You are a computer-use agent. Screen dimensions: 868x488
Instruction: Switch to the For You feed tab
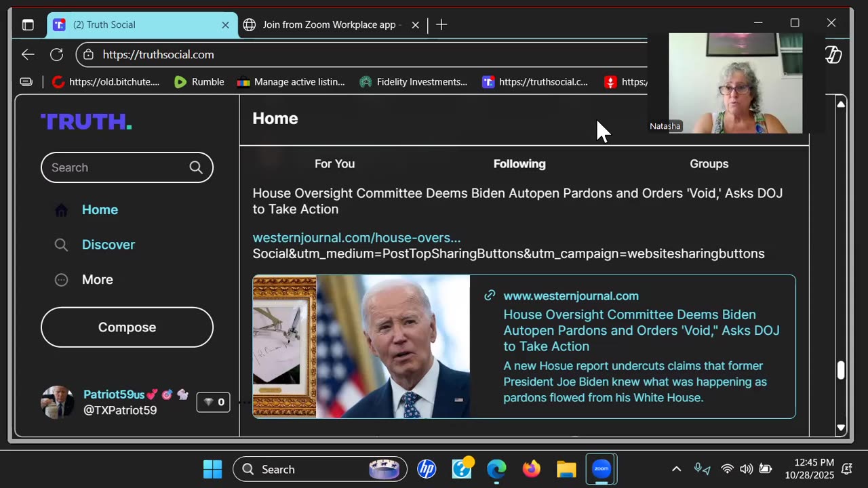click(x=334, y=164)
